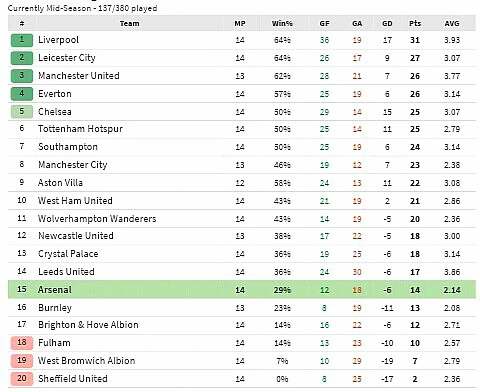Viewport: 480px width, 392px height.
Task: Click the green rank 2 badge
Action: tap(22, 58)
